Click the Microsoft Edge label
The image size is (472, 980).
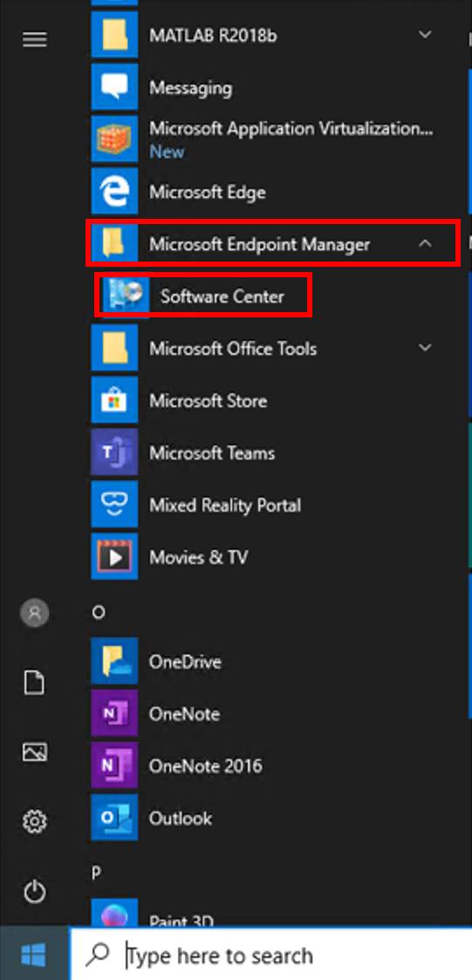(x=207, y=192)
